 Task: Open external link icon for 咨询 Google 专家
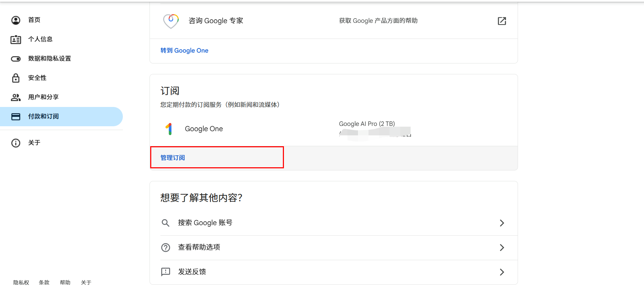[502, 21]
